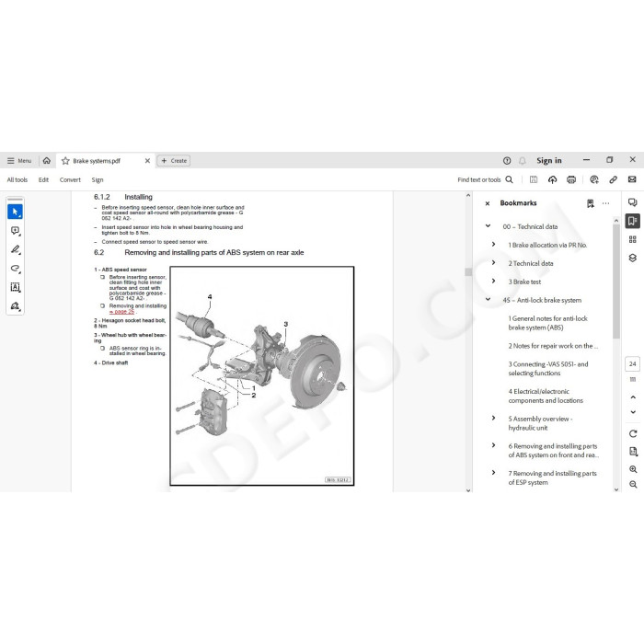The image size is (644, 644).
Task: Click the bookmarks panel scrollbar thumb
Action: (616, 281)
